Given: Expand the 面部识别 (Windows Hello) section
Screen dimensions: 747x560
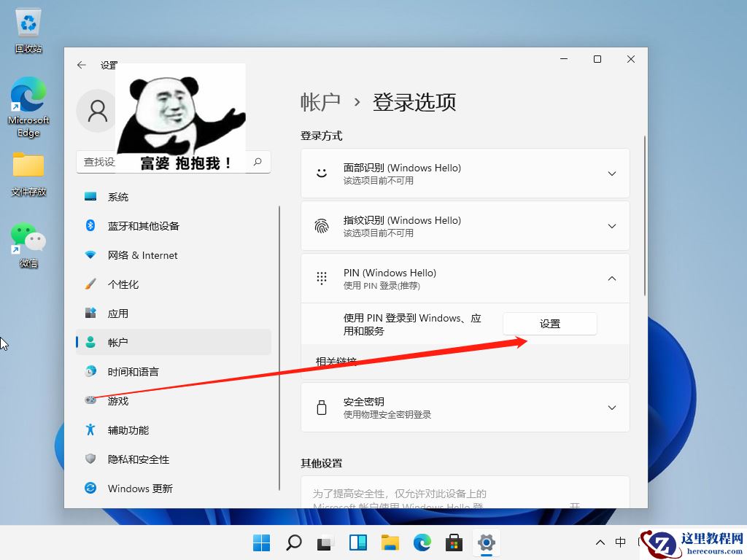Looking at the screenshot, I should (x=611, y=173).
